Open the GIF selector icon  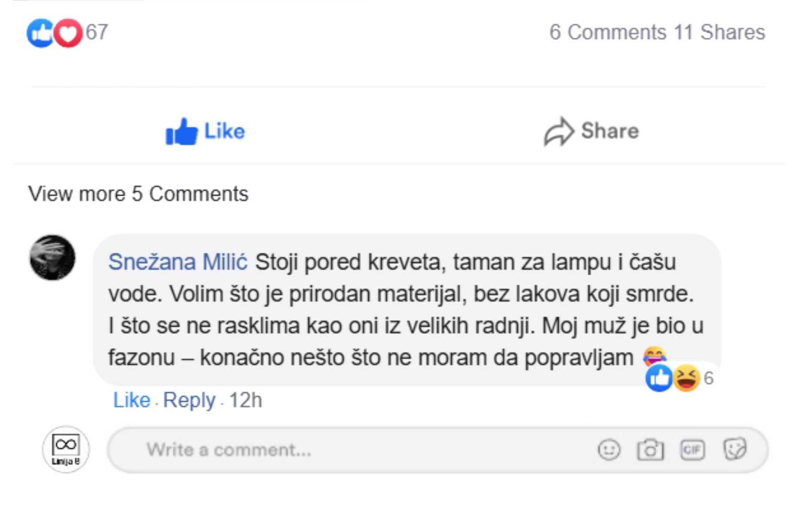click(692, 450)
